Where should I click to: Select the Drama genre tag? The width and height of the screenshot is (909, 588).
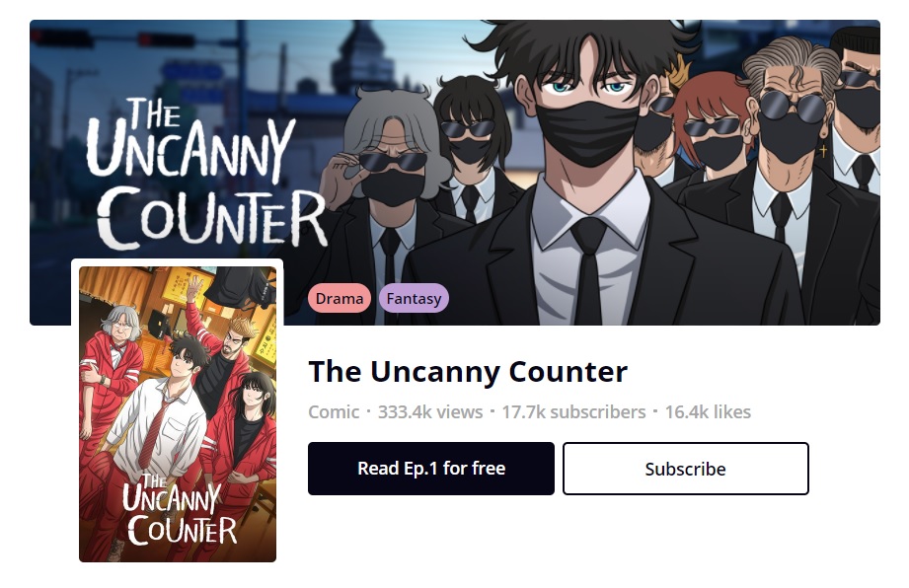340,298
